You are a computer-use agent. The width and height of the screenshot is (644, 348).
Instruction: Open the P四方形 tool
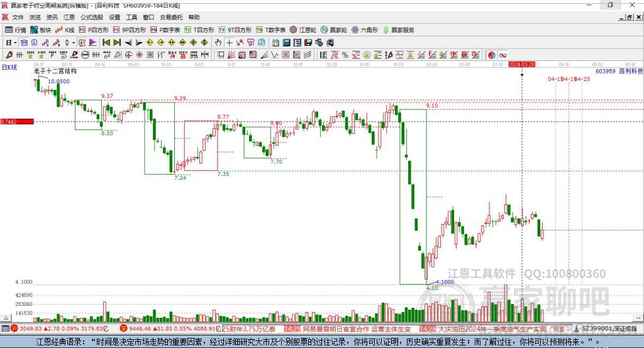point(94,30)
